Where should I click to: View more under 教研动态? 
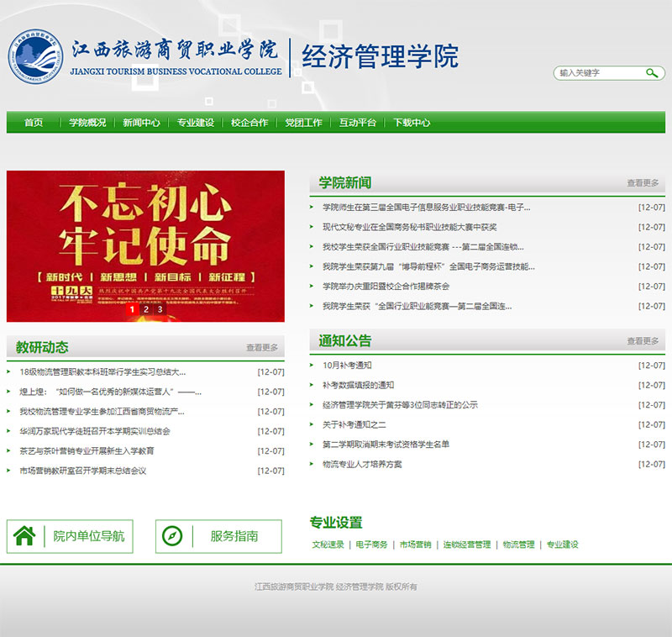pyautogui.click(x=262, y=347)
